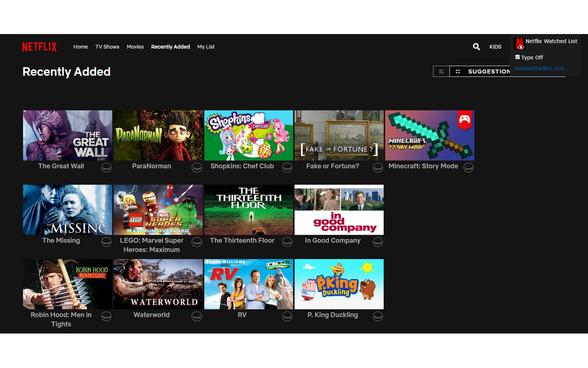
Task: Click the 'Fake or Fortune?' title text
Action: tap(333, 166)
